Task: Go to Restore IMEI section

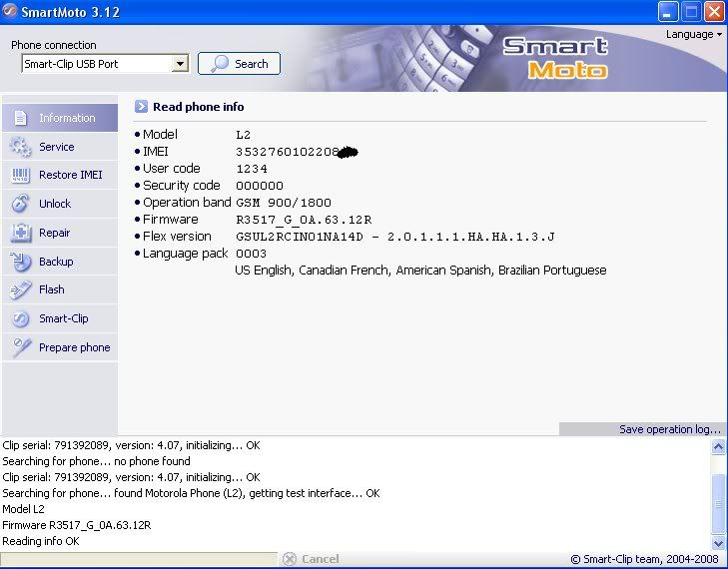Action: tap(60, 175)
